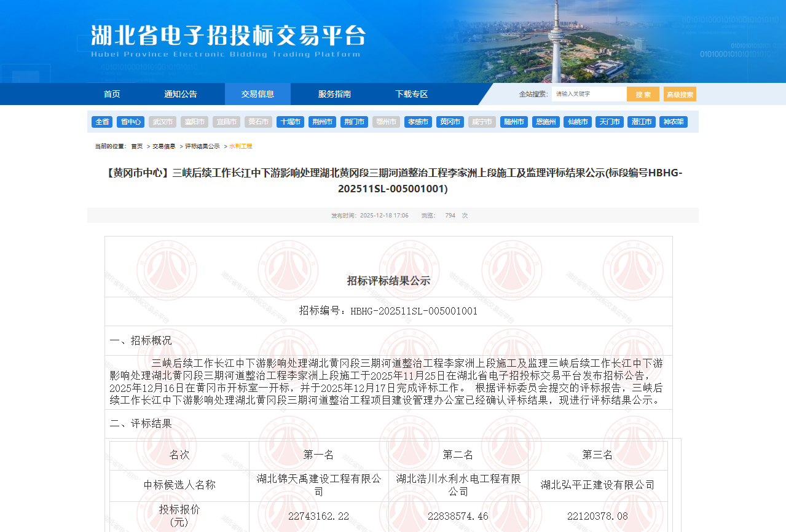The image size is (786, 532).
Task: Click the 请输入关键字 search input field
Action: point(587,93)
